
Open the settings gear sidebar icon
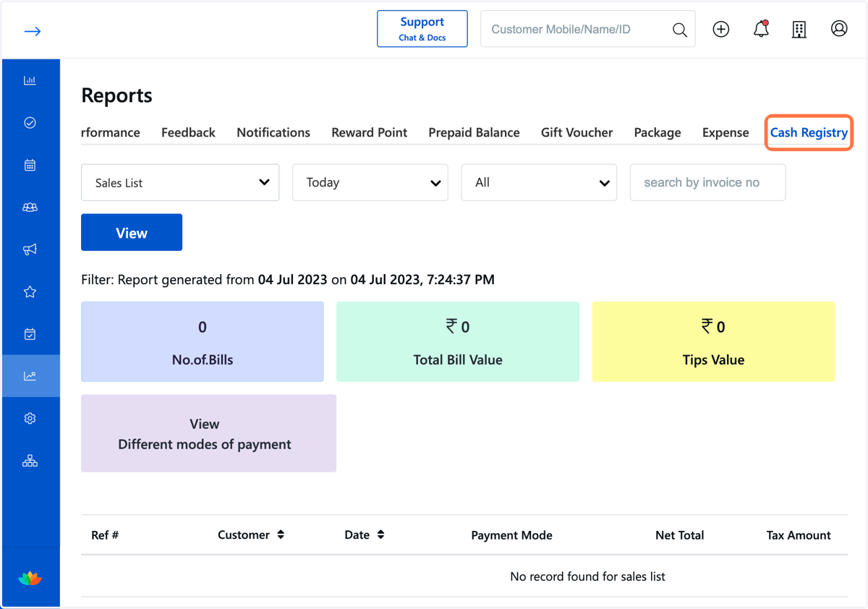(x=30, y=418)
